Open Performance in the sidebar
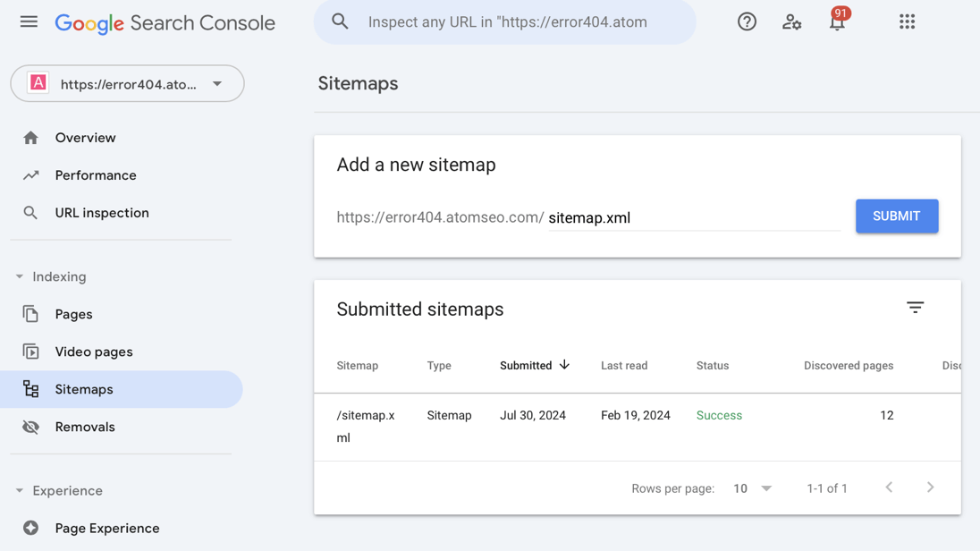980x551 pixels. (96, 175)
